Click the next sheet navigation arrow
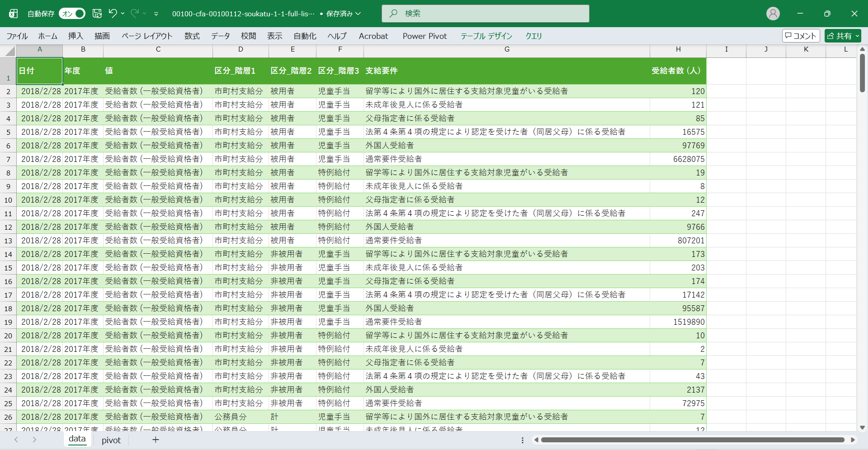Viewport: 868px width, 450px height. click(x=34, y=440)
